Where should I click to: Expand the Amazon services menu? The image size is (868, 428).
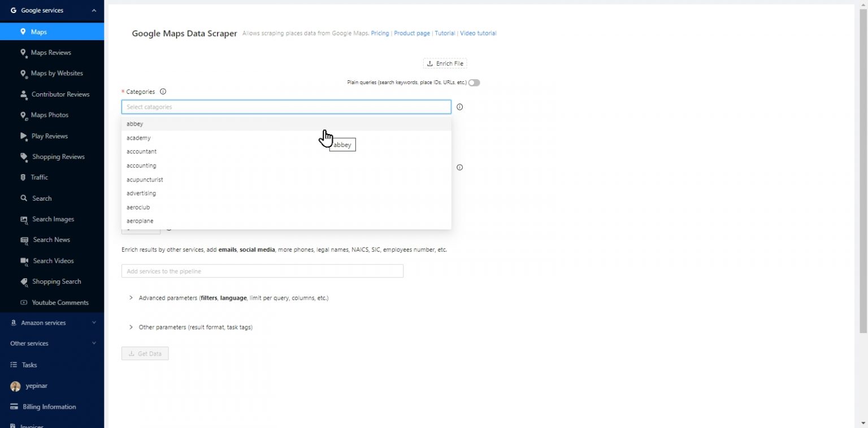pyautogui.click(x=94, y=323)
